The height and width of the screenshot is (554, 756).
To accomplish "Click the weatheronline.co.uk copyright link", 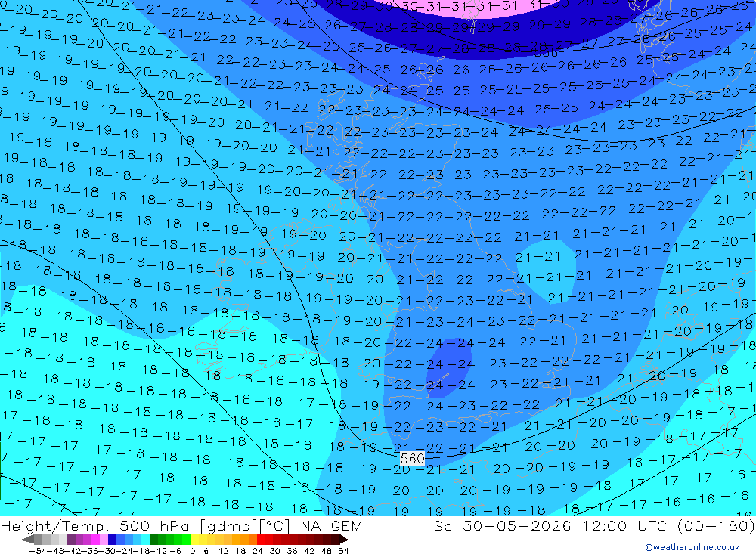I will pos(692,546).
